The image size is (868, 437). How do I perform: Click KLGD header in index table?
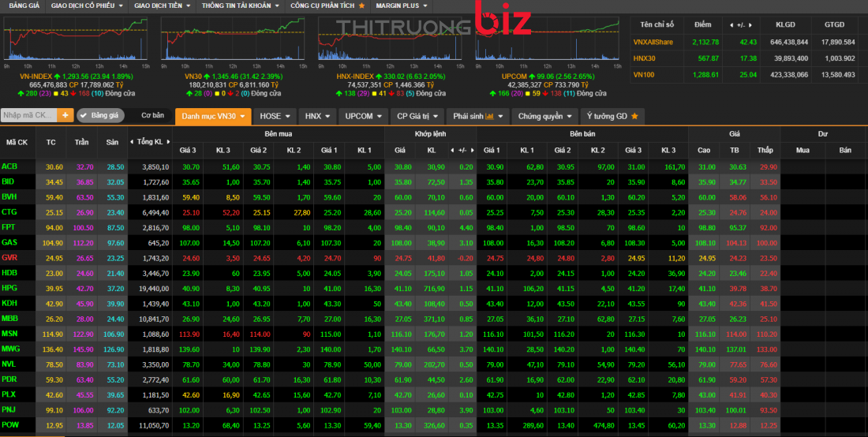[785, 25]
